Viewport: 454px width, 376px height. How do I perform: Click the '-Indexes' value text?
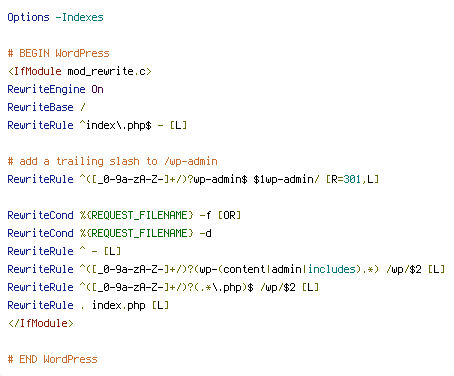[80, 17]
